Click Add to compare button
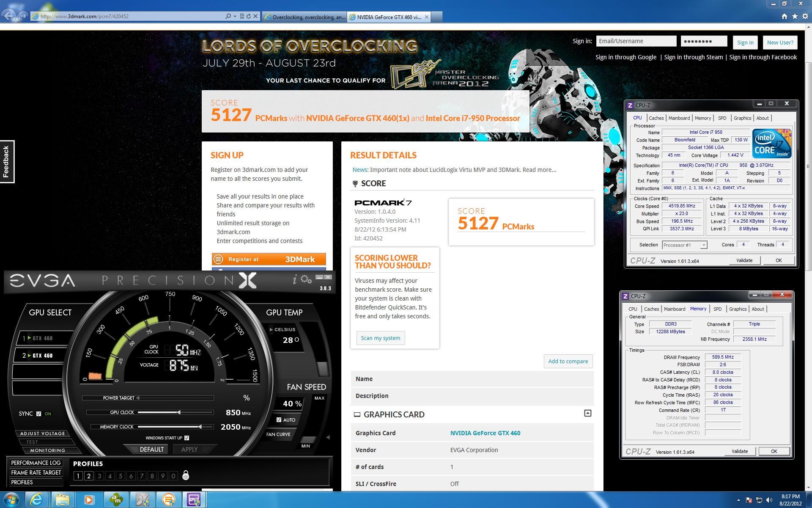Viewport: 812px width, 508px height. point(568,361)
